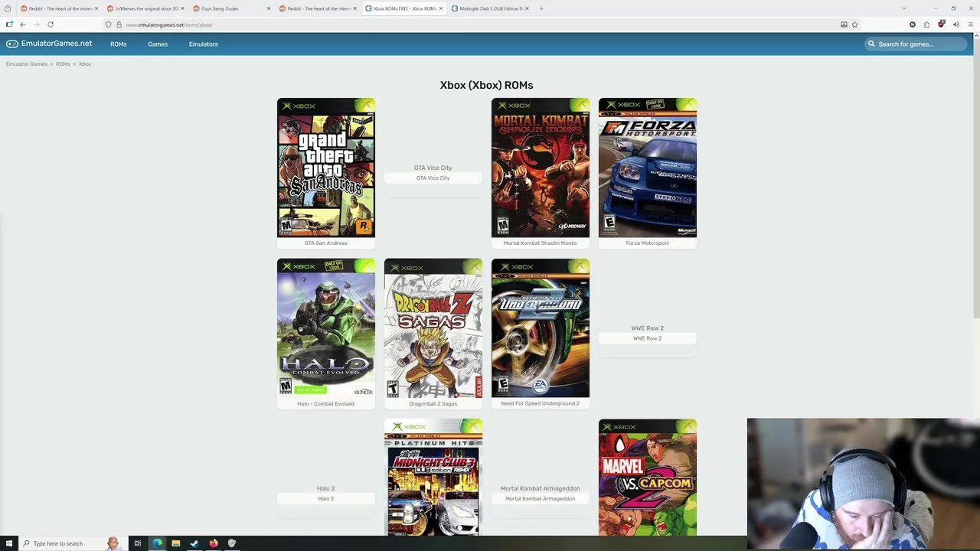Click the shield tracking protection icon
Viewport: 980px width, 551px height.
click(x=108, y=24)
